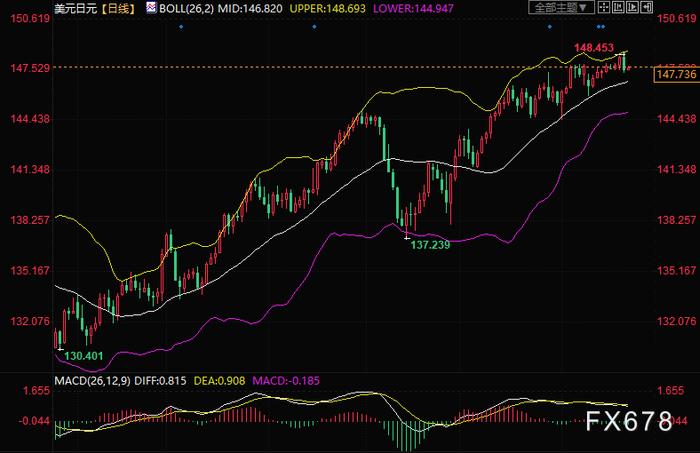Image resolution: width=700 pixels, height=453 pixels.
Task: Click the shift chart right icon
Action: 632,7
